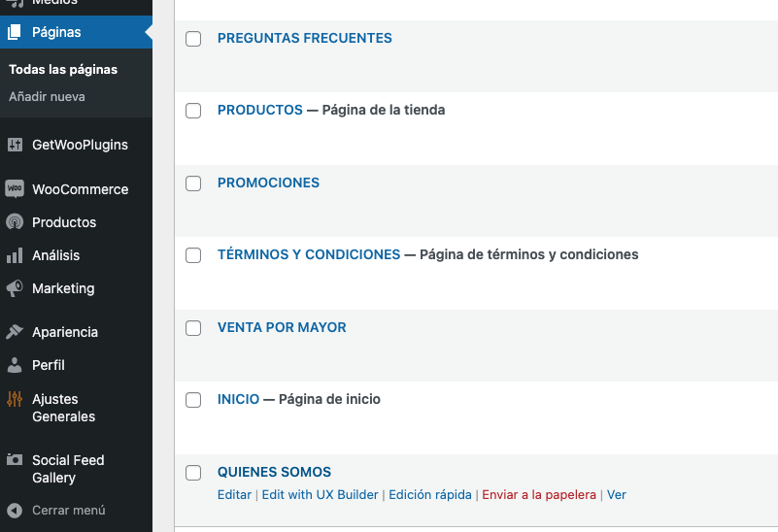
Task: Click the Análisis bar chart icon
Action: tap(15, 255)
